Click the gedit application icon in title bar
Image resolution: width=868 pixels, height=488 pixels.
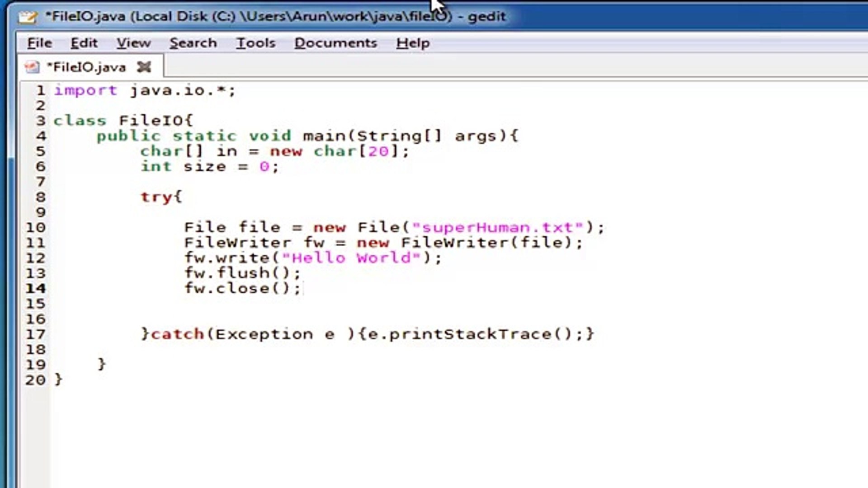(27, 16)
